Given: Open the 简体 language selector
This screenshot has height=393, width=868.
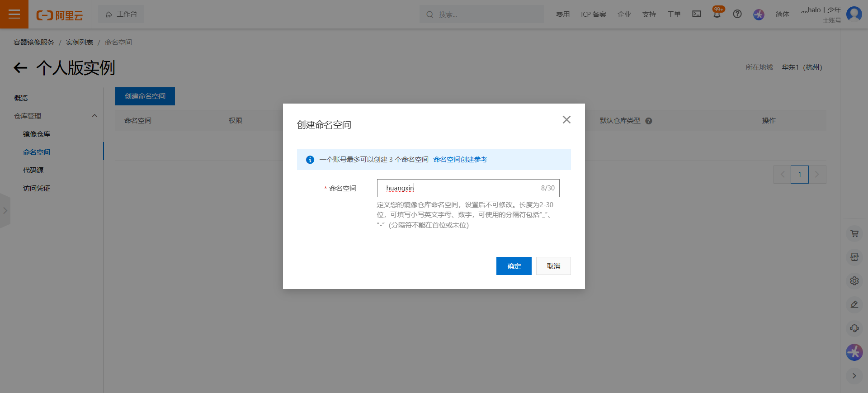Looking at the screenshot, I should 782,14.
